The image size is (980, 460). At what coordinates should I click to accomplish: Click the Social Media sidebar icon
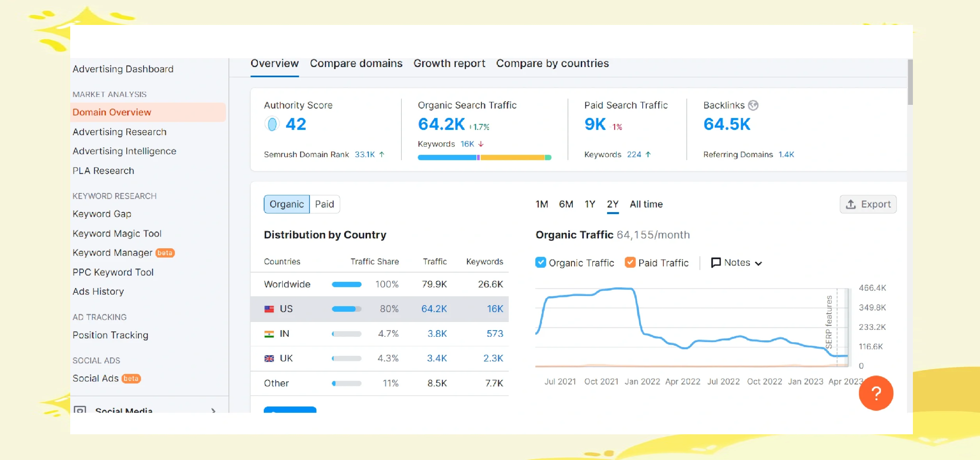pos(80,410)
